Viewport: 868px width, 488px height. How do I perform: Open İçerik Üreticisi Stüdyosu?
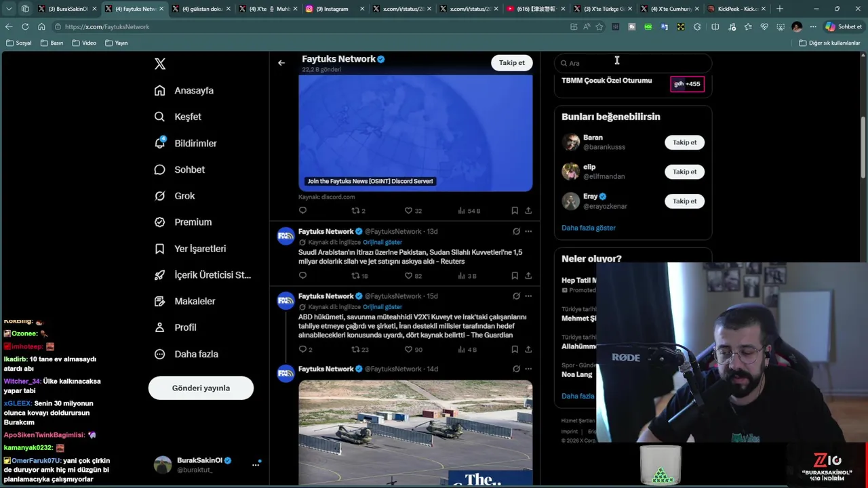pyautogui.click(x=202, y=274)
